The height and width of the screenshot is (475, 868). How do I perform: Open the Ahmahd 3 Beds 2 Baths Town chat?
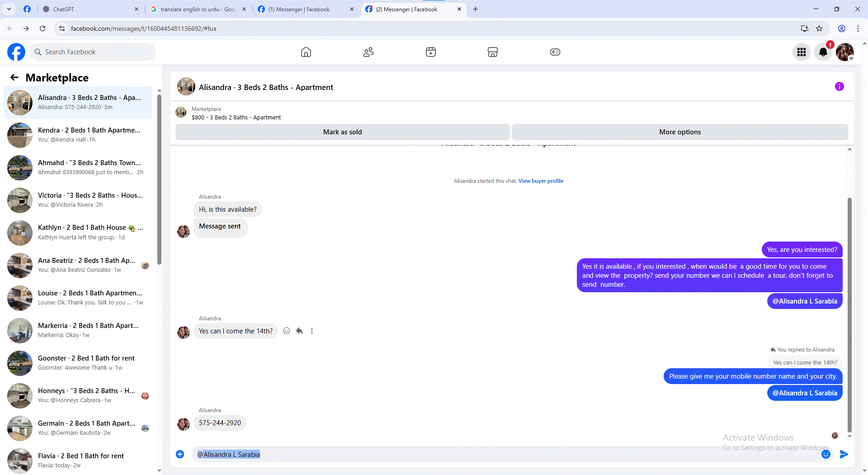[78, 167]
